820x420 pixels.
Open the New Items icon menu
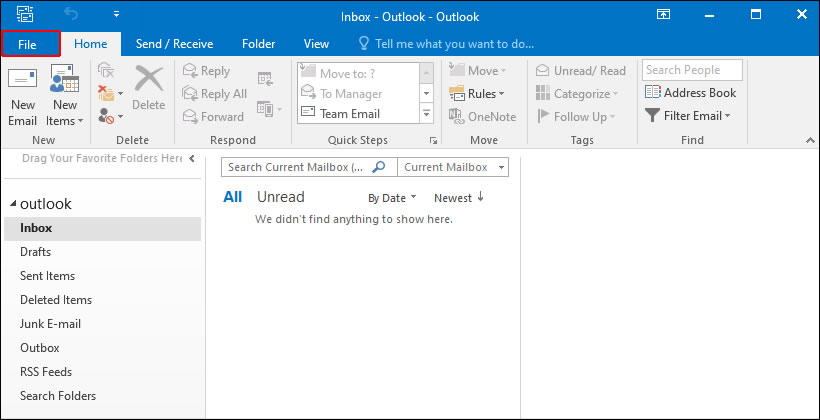(64, 82)
